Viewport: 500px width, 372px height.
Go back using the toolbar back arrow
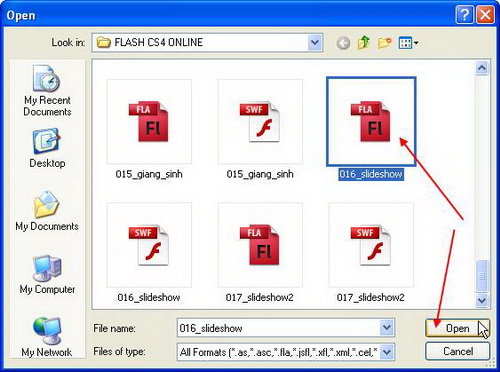click(343, 43)
